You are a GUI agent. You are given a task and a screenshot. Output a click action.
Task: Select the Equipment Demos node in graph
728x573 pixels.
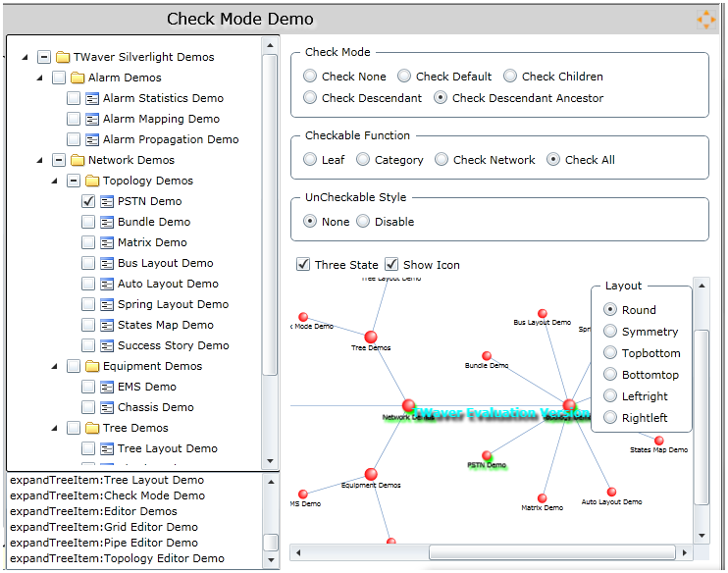pos(371,474)
